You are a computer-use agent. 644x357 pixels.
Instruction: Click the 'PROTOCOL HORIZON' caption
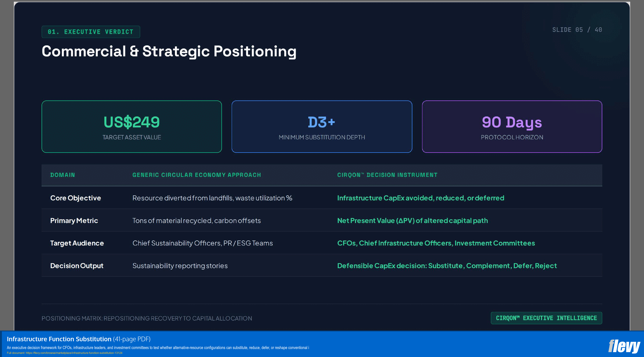[512, 137]
